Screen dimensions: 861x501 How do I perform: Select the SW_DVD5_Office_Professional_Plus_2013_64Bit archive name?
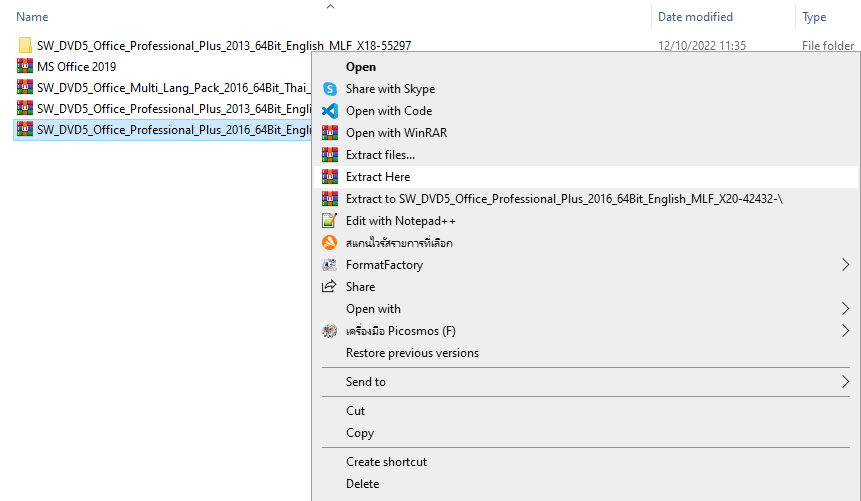tap(174, 109)
